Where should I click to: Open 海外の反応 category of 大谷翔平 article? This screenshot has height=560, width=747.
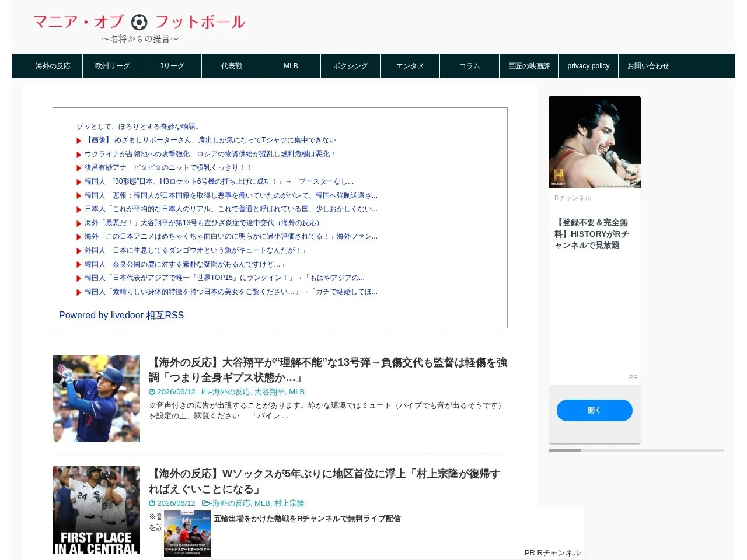[x=232, y=392]
